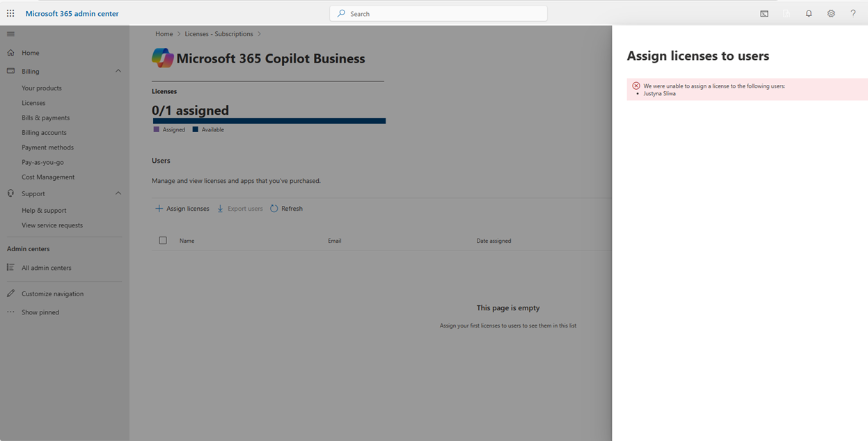Click the Refresh circular arrow icon
This screenshot has height=441, width=868.
[274, 209]
